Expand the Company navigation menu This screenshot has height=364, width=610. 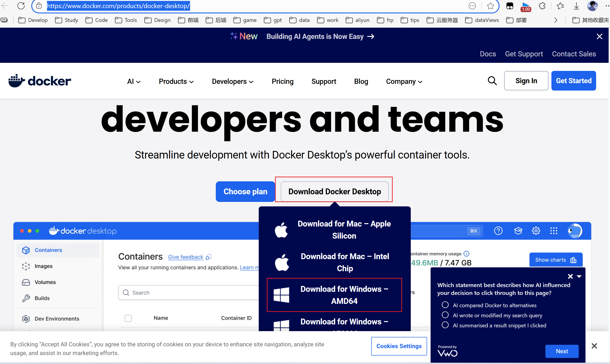(x=404, y=81)
